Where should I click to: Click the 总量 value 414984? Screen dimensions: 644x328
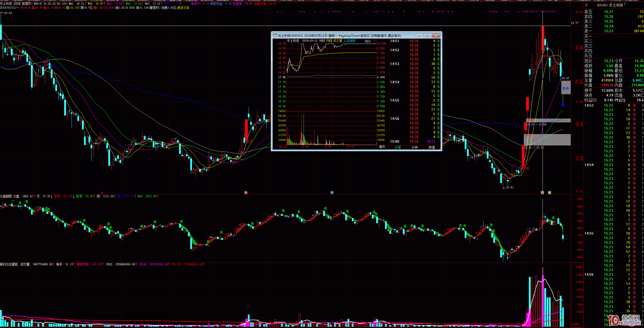click(x=607, y=80)
